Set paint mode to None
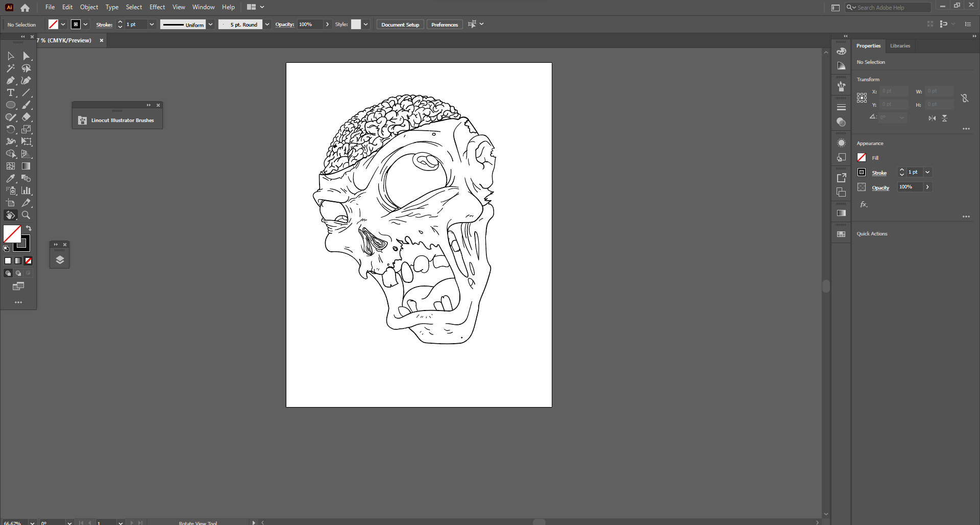This screenshot has width=980, height=525. [28, 261]
